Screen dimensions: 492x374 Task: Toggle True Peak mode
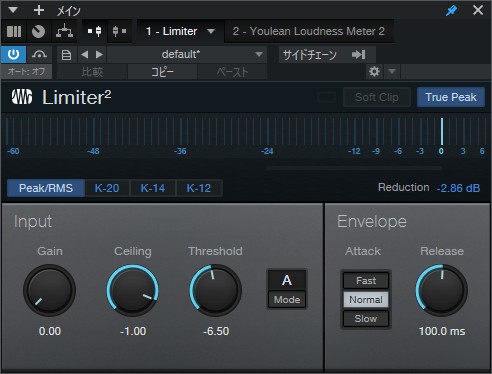(x=451, y=97)
